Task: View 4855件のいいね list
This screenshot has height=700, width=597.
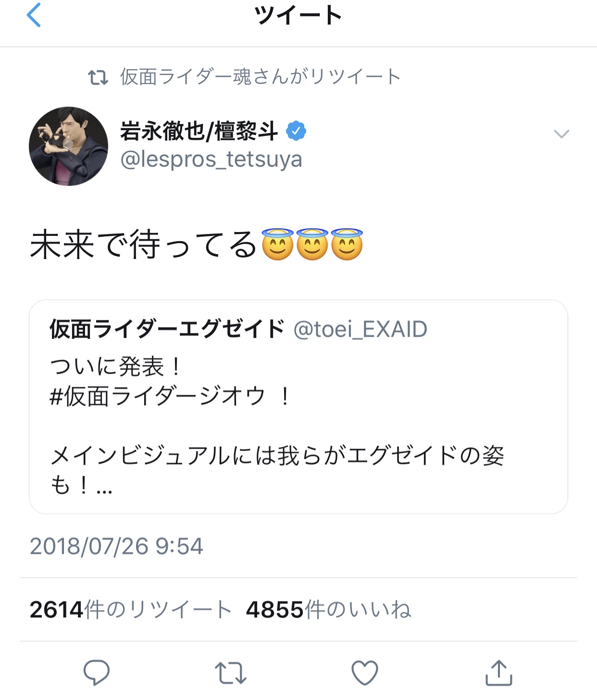Action: coord(328,610)
